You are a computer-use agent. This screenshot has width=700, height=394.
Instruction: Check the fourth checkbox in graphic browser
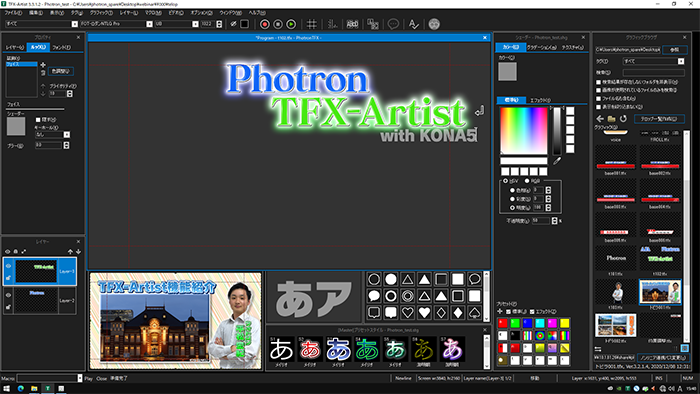tap(599, 107)
